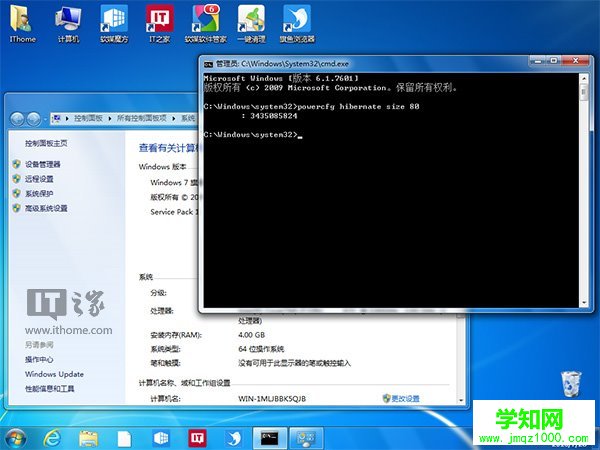Expand arrow after 所有控制面板项 breadcrumb
This screenshot has width=600, height=450.
tap(174, 119)
